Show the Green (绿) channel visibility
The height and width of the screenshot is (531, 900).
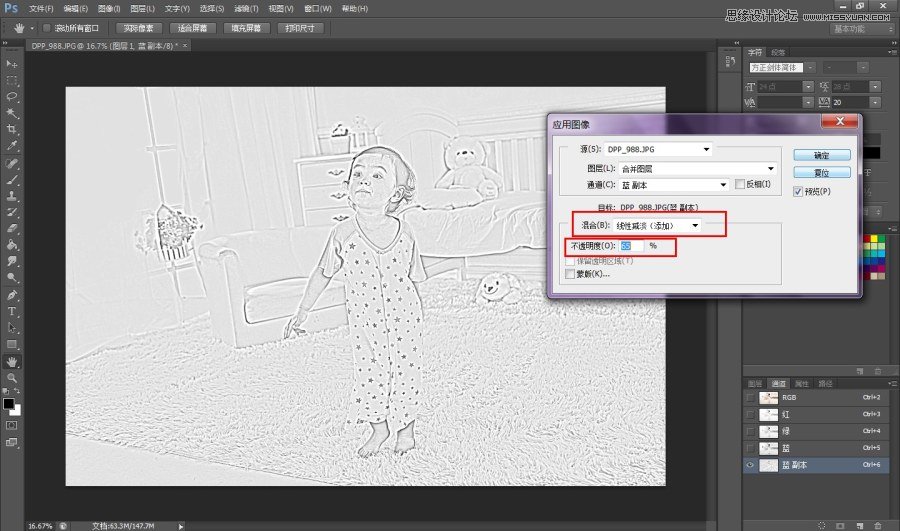click(x=750, y=431)
